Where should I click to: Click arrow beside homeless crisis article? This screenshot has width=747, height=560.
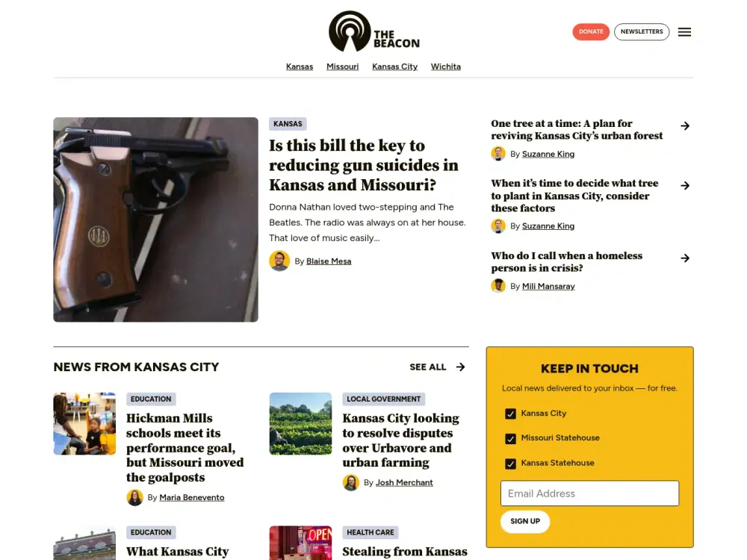tap(684, 258)
